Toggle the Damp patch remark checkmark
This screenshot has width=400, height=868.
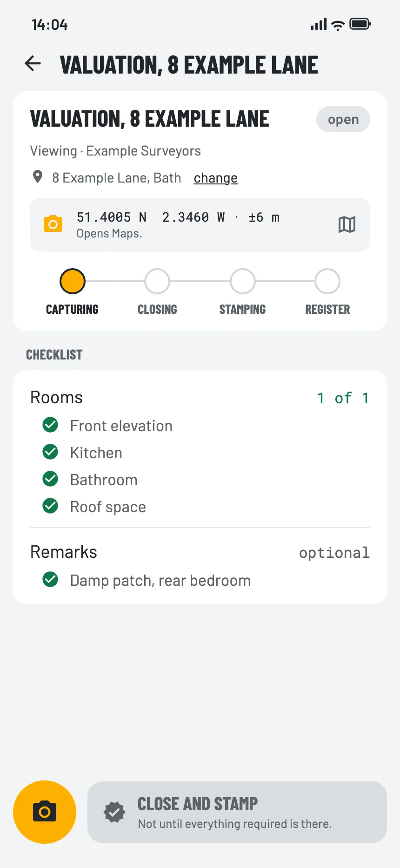50,579
